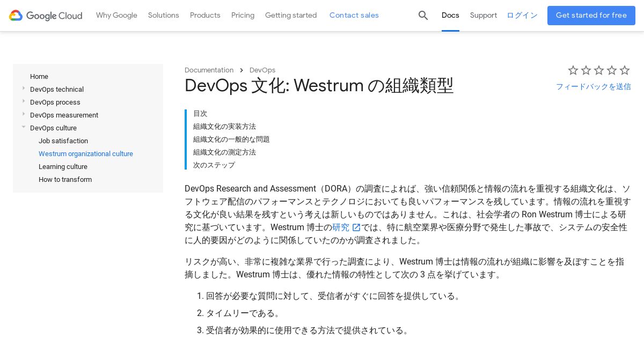
Task: Jump to 組織文化の実装方法 section
Action: 224,127
